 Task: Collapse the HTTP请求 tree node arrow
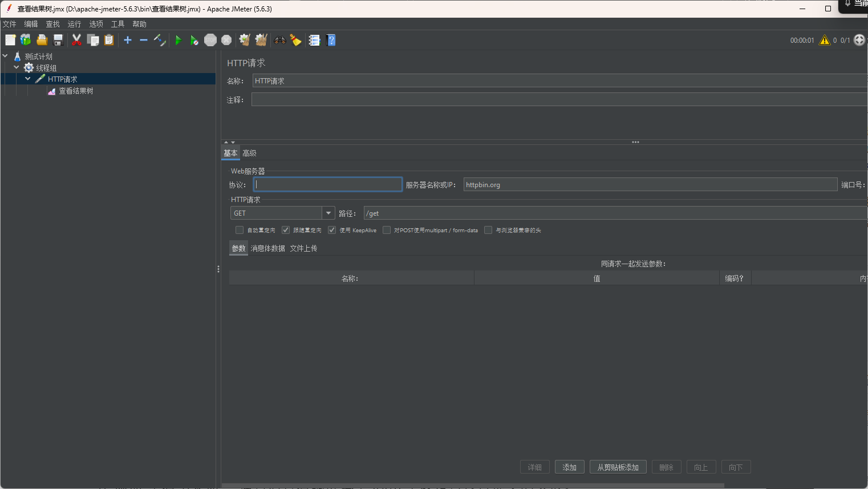point(28,79)
